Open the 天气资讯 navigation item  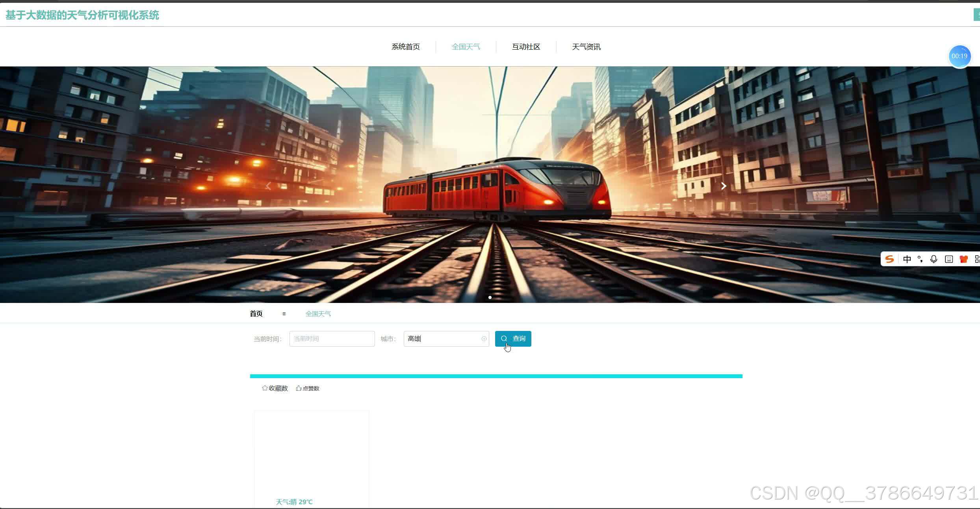586,47
